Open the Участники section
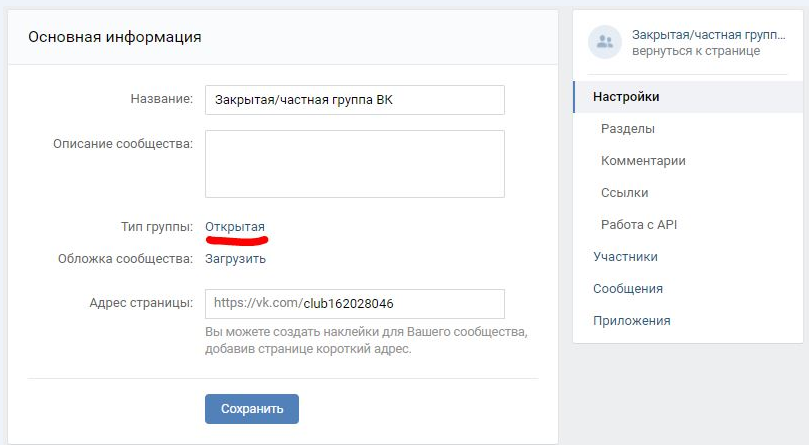 pos(625,257)
